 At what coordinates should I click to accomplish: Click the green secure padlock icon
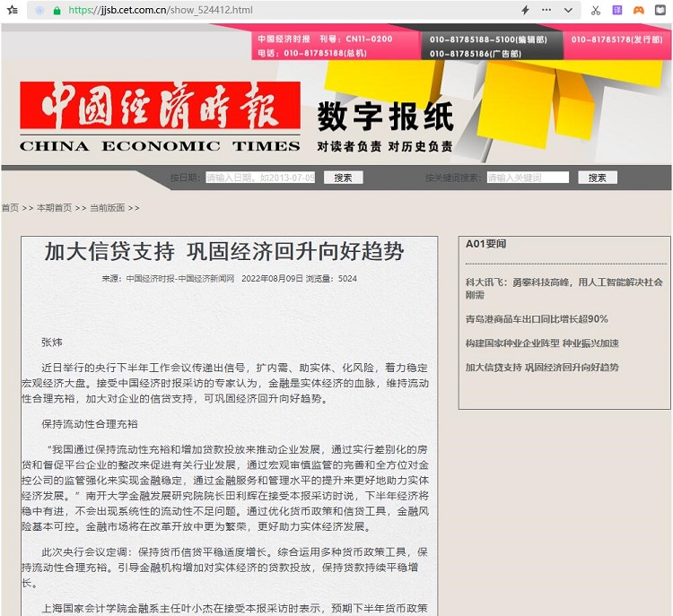(57, 11)
